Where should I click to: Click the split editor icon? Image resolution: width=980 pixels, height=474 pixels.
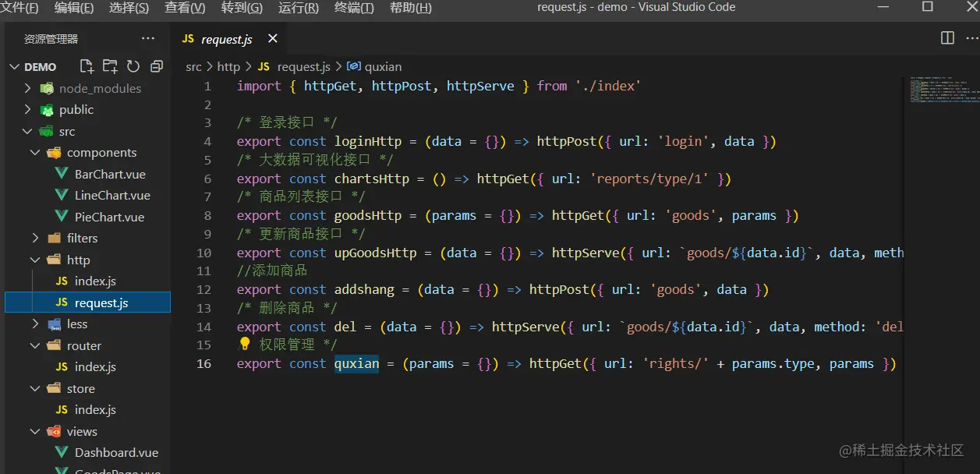947,38
